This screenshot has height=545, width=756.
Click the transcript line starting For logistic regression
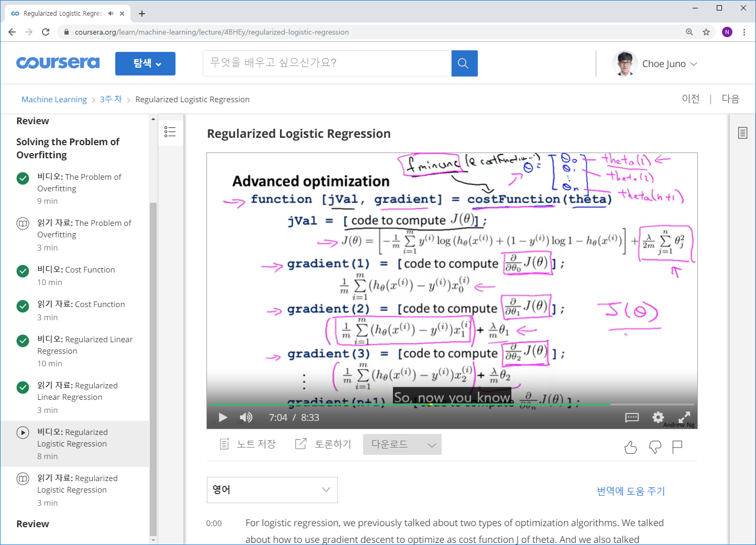454,523
